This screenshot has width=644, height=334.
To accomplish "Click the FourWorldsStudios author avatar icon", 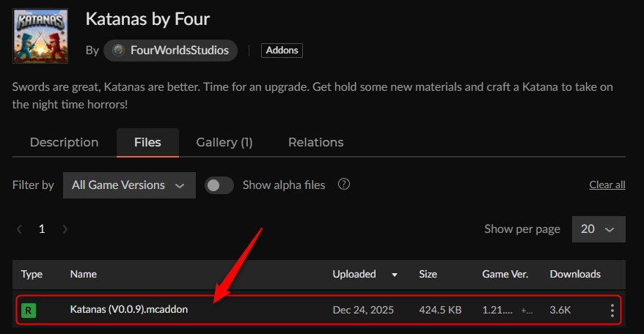I will pyautogui.click(x=118, y=51).
